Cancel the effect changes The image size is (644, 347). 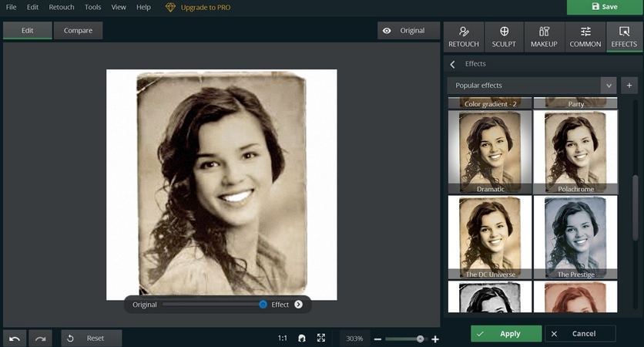[x=580, y=334]
